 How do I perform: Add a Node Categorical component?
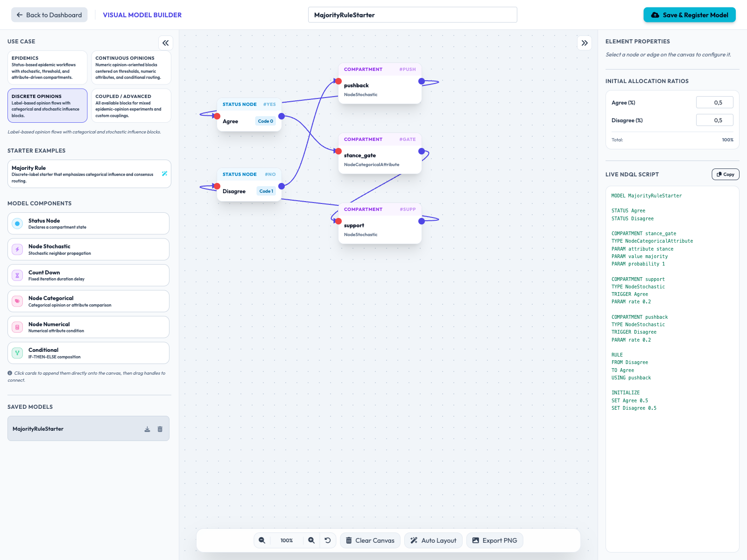[x=88, y=301]
